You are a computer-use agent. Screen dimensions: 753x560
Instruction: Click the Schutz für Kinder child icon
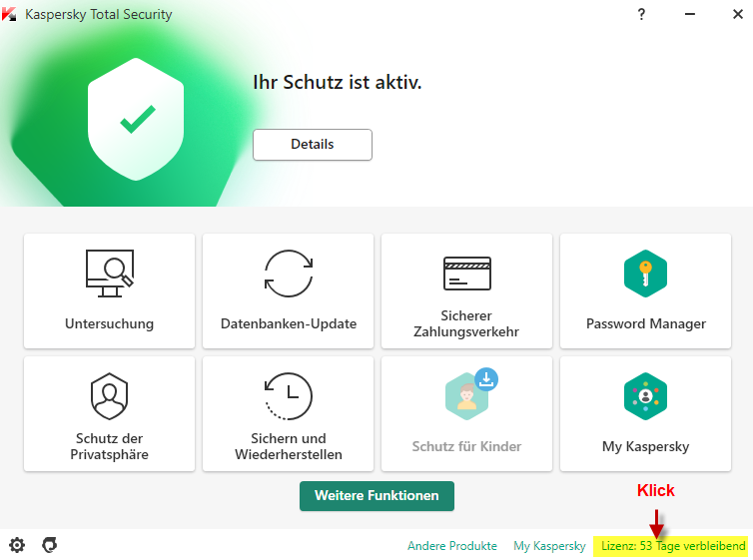pos(465,396)
